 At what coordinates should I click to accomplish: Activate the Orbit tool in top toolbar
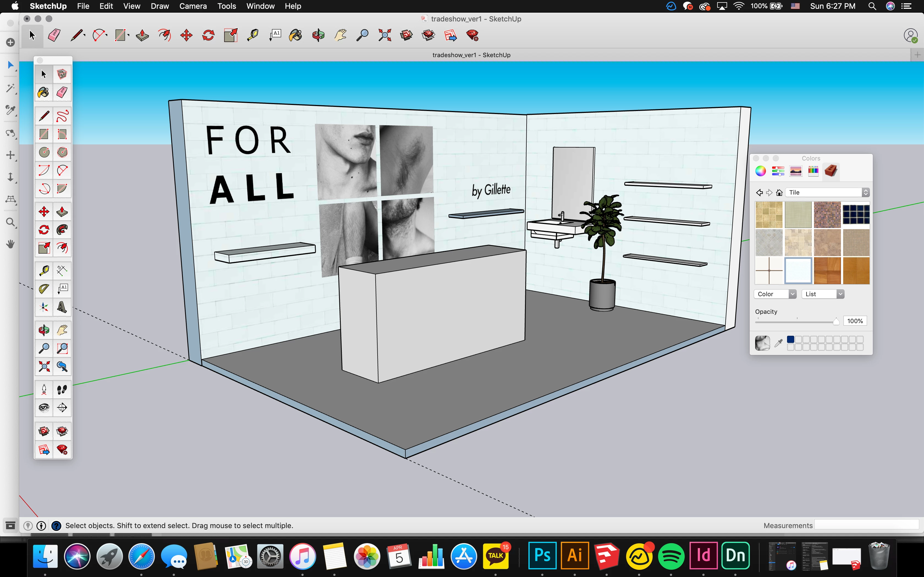click(318, 35)
